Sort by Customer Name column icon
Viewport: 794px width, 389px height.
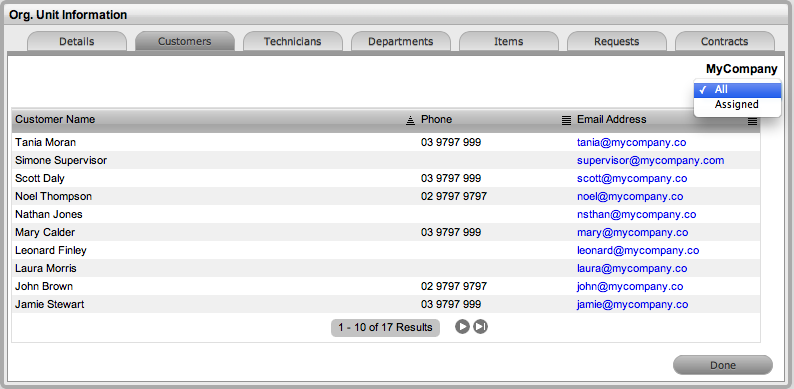coord(410,120)
